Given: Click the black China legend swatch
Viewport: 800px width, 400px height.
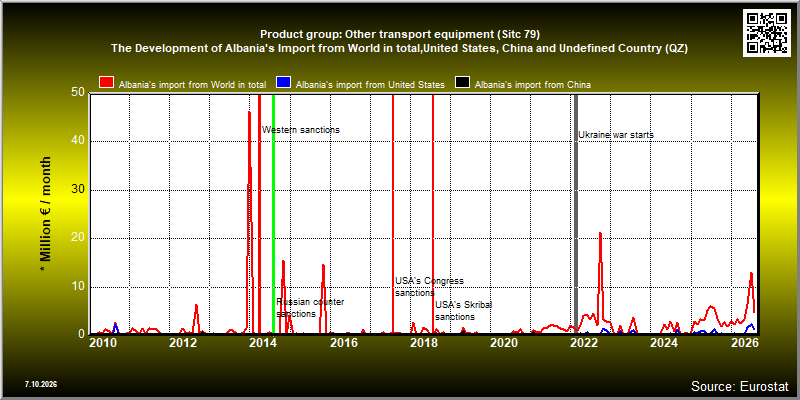Looking at the screenshot, I should tap(462, 84).
